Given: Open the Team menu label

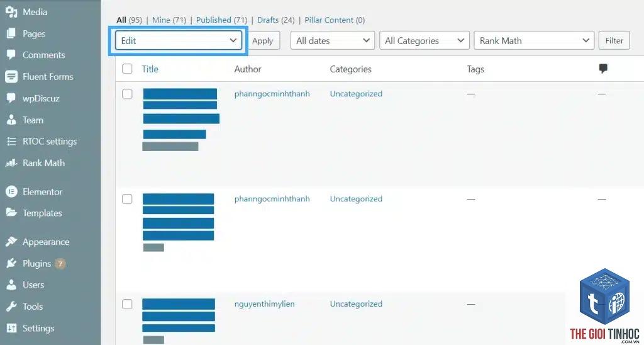Looking at the screenshot, I should coord(33,120).
